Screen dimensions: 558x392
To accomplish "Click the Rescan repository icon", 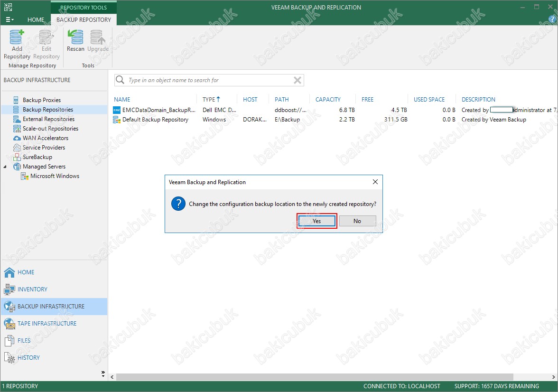I will coord(75,37).
